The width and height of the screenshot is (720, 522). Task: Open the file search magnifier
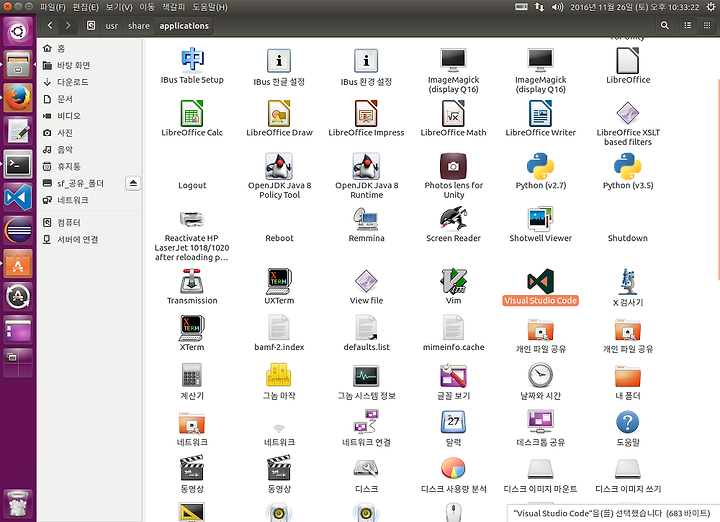(664, 25)
